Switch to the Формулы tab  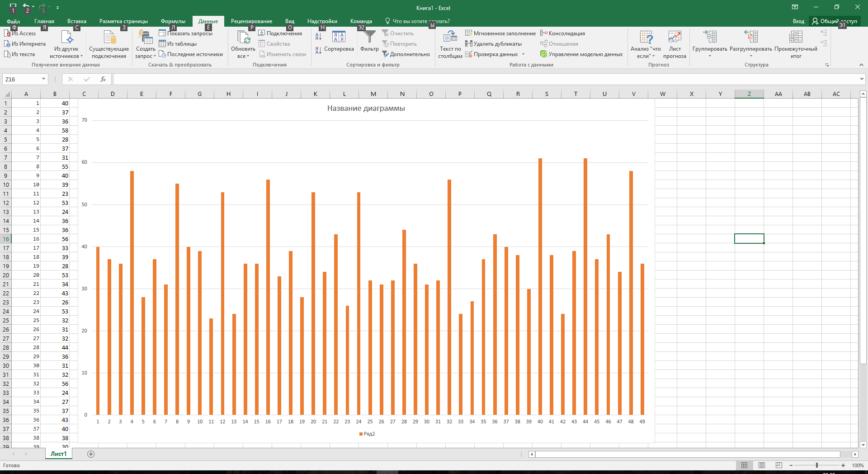coord(173,21)
